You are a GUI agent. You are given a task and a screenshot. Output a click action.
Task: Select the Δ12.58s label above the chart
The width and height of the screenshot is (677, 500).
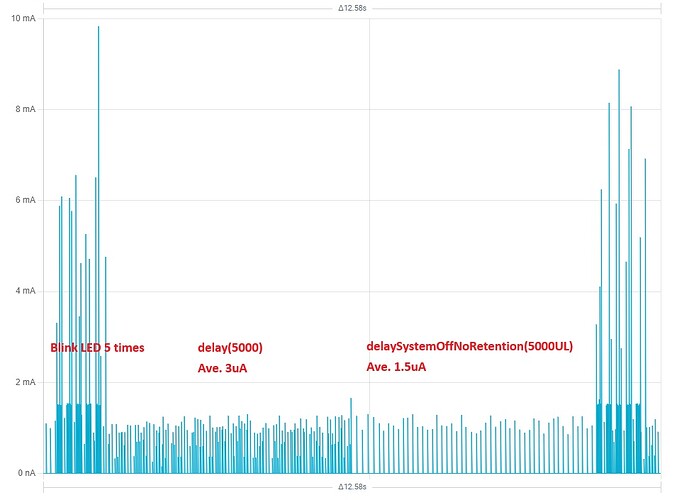(352, 8)
